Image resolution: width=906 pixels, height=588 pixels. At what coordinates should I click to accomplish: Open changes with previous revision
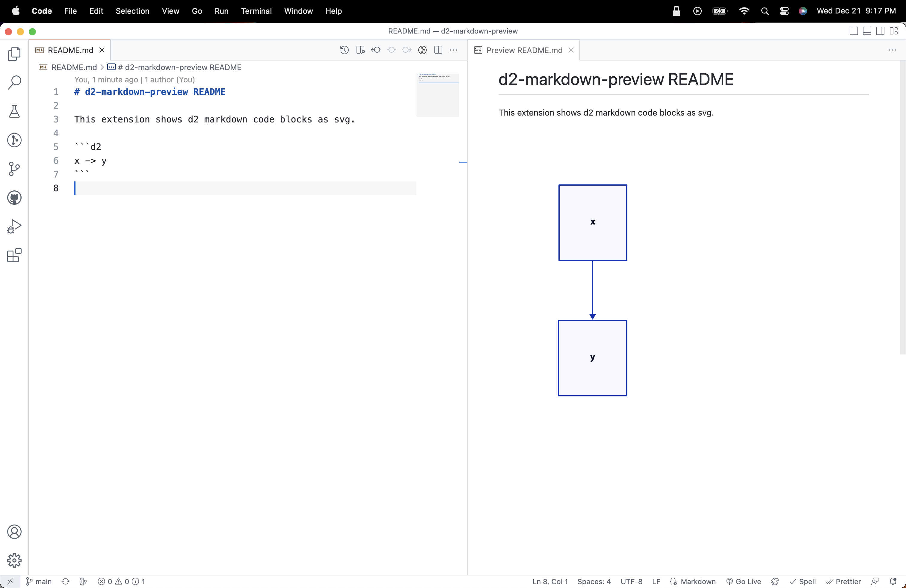(x=376, y=50)
